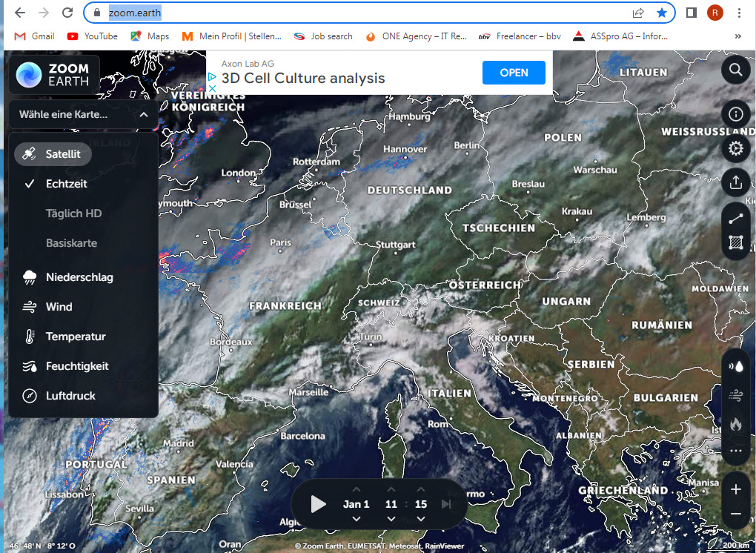This screenshot has height=553, width=756.
Task: Toggle the wind animation overlay
Action: pyautogui.click(x=736, y=396)
